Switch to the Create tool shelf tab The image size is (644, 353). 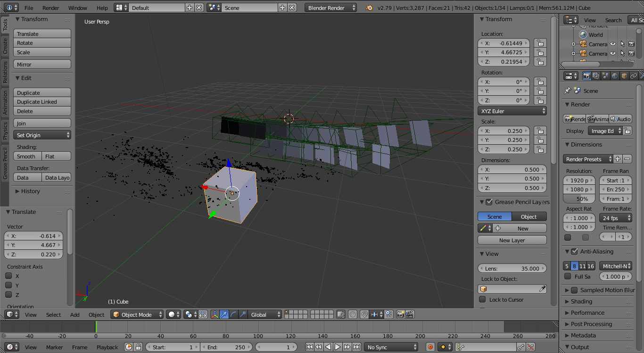(5, 46)
